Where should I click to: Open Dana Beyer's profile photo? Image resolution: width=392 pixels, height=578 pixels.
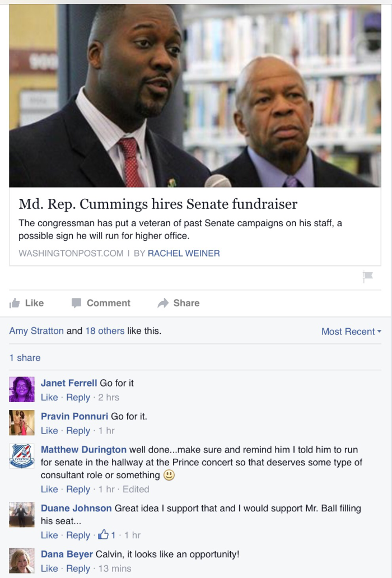click(x=22, y=560)
